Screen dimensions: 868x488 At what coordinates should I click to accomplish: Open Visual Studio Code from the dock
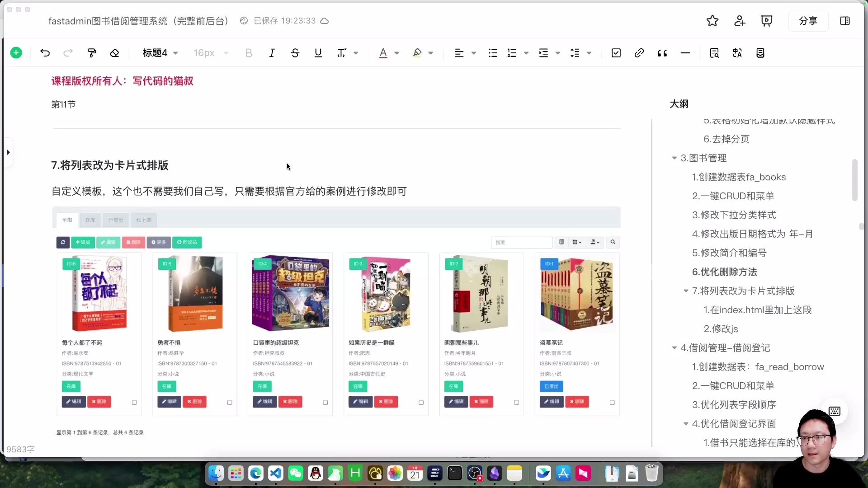(276, 474)
